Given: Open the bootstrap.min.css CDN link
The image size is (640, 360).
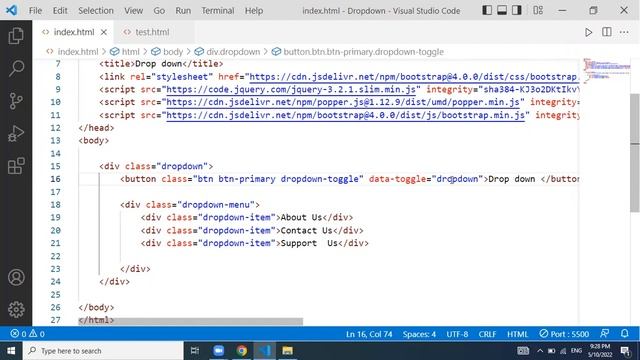Looking at the screenshot, I should point(413,77).
